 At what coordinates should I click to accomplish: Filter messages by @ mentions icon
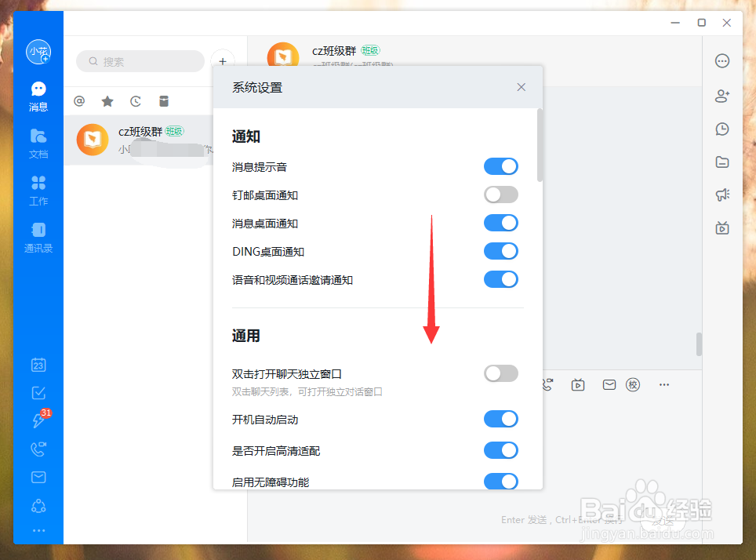click(79, 101)
